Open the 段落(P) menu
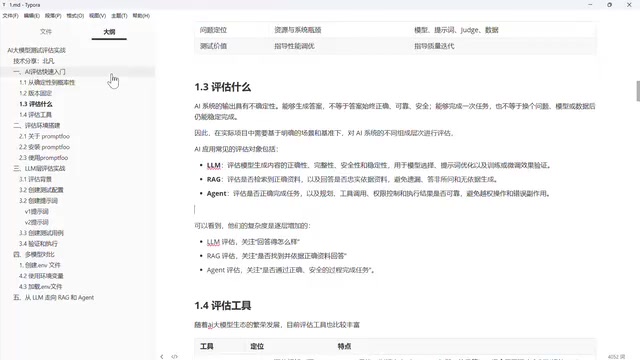The image size is (640, 360). coord(53,16)
